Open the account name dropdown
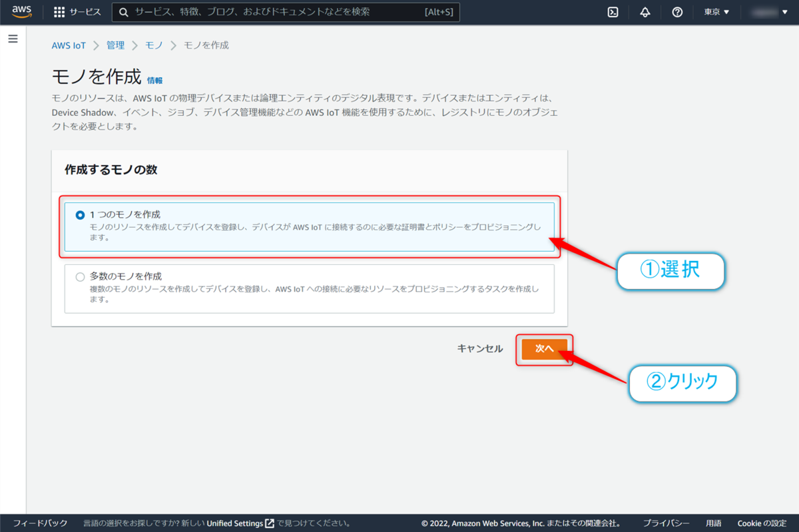 pyautogui.click(x=770, y=12)
